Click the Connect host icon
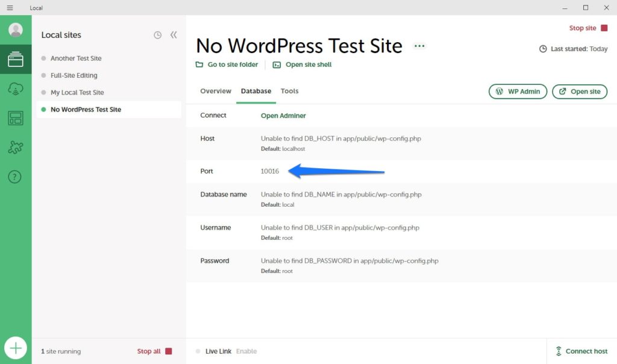Viewport: 617px width, 364px height. [559, 351]
